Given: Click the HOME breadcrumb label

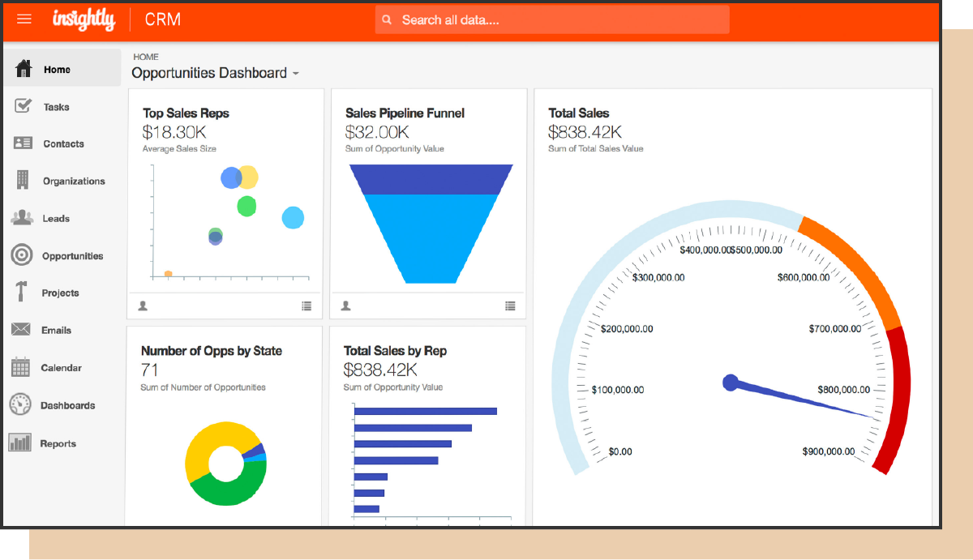Looking at the screenshot, I should tap(145, 56).
